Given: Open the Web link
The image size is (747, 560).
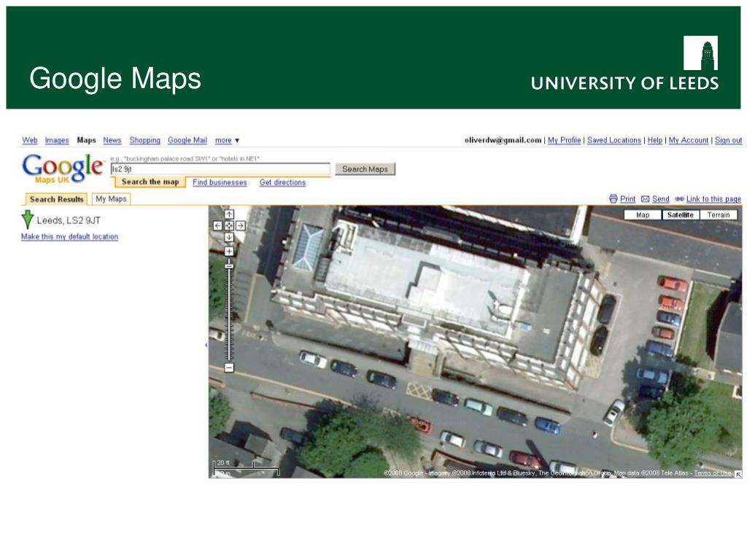Looking at the screenshot, I should click(x=29, y=140).
